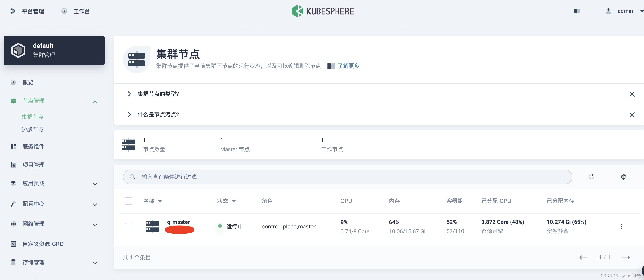Screen dimensions: 644x280
Task: Click the 自定义资源 CRD icon
Action: [x=13, y=244]
